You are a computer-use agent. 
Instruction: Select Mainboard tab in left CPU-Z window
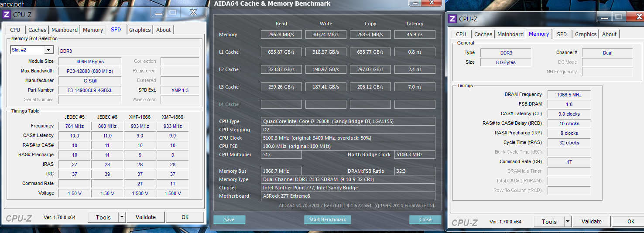pyautogui.click(x=65, y=30)
